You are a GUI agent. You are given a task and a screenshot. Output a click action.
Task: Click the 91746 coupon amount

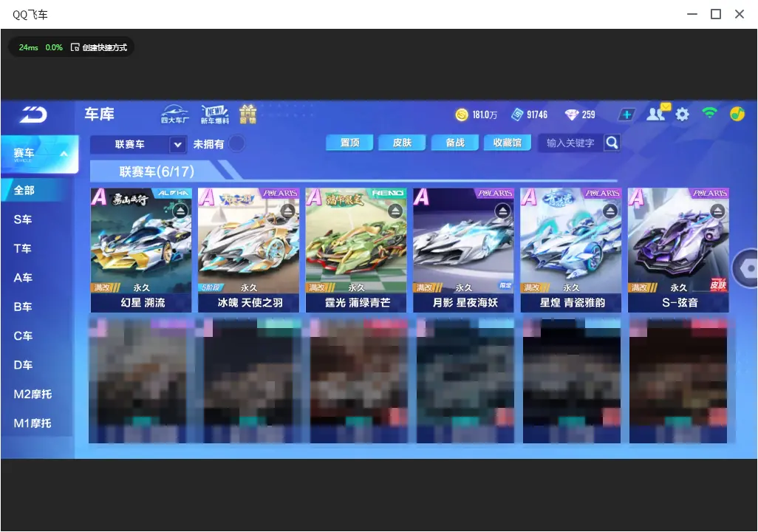coord(537,115)
